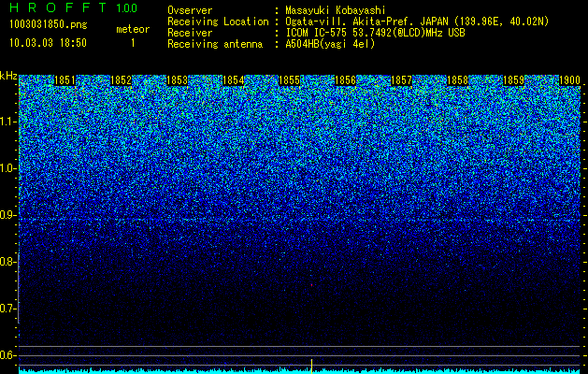Click the 0.6 kHz axis label
Viewport: 588px width, 374px height.
pos(8,355)
